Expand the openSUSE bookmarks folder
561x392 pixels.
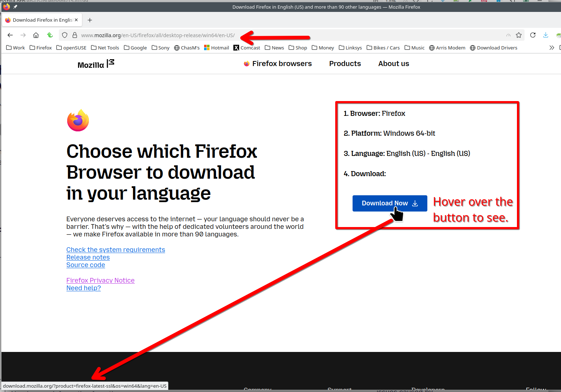coord(72,48)
